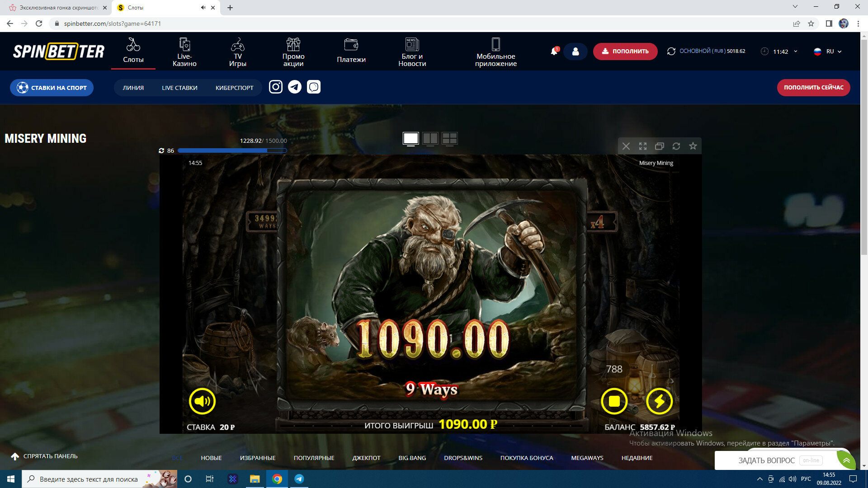Screen dimensions: 868x488
Task: Reload the game frame
Action: click(676, 146)
